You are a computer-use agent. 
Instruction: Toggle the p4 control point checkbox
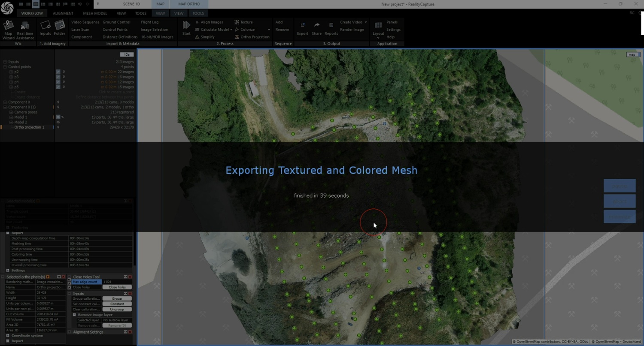tap(58, 82)
